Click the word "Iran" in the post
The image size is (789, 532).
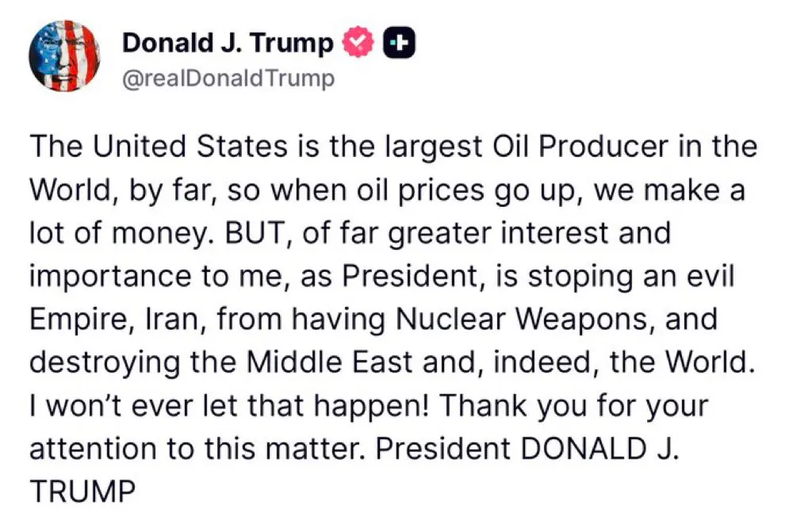point(170,320)
